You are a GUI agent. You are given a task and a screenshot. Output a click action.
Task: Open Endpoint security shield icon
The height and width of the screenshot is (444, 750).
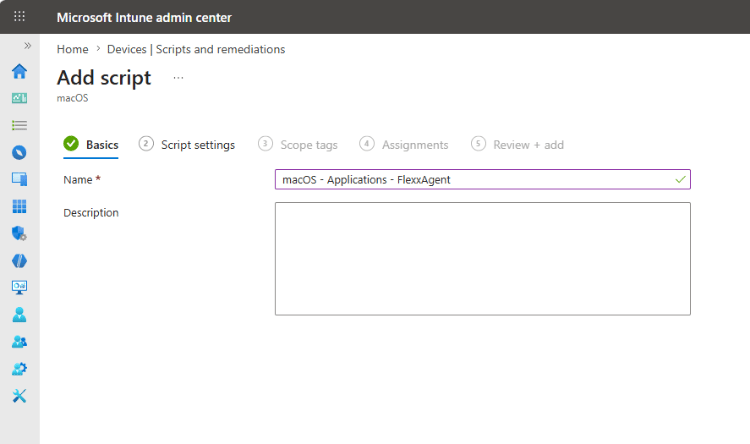20,233
